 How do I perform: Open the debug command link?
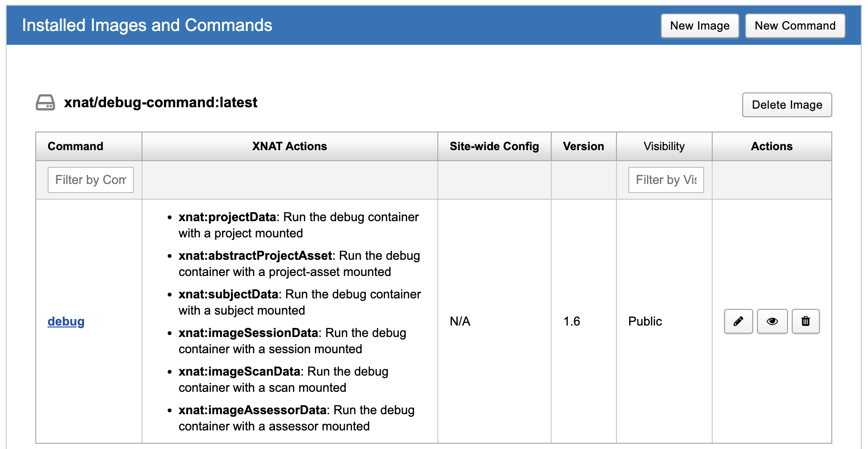click(66, 321)
